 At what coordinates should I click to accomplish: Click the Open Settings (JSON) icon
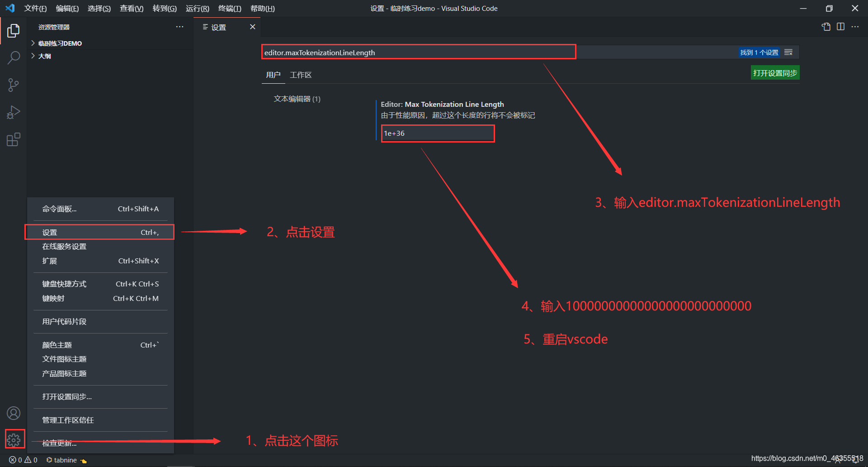click(826, 27)
